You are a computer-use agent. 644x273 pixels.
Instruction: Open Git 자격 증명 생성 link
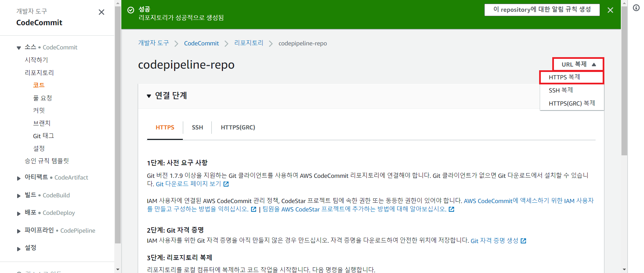click(494, 241)
